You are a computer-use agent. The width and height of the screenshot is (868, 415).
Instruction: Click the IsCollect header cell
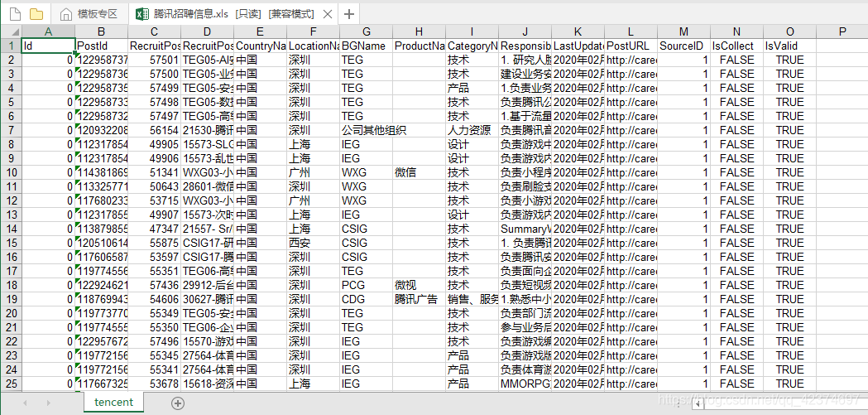[x=736, y=46]
